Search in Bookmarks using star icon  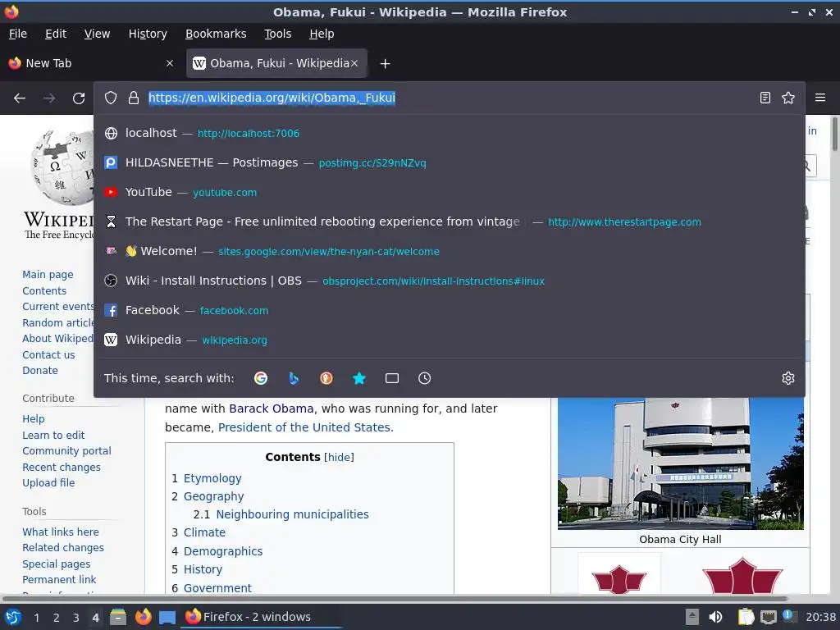tap(359, 378)
